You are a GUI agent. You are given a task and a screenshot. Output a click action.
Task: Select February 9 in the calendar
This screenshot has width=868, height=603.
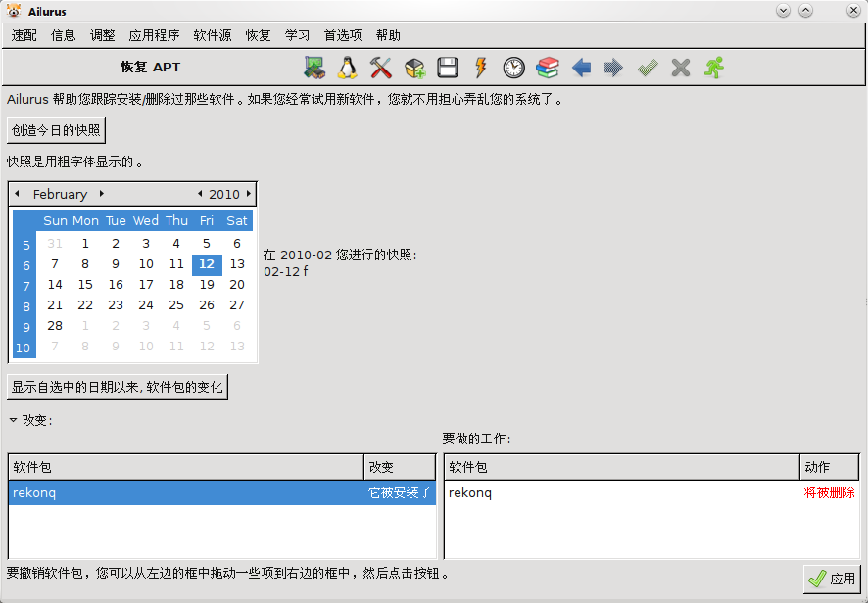(x=116, y=264)
